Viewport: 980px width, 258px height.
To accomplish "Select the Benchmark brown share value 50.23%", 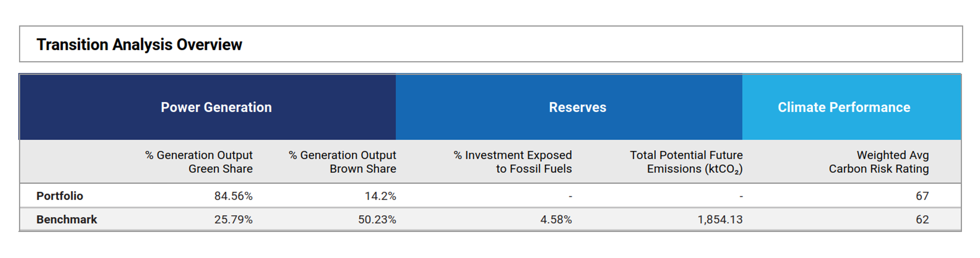I will (377, 220).
